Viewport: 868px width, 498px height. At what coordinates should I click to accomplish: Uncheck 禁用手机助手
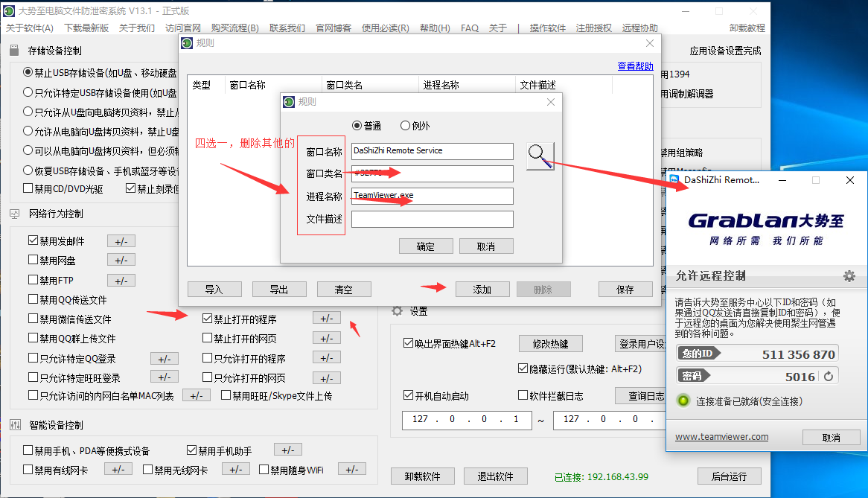192,450
